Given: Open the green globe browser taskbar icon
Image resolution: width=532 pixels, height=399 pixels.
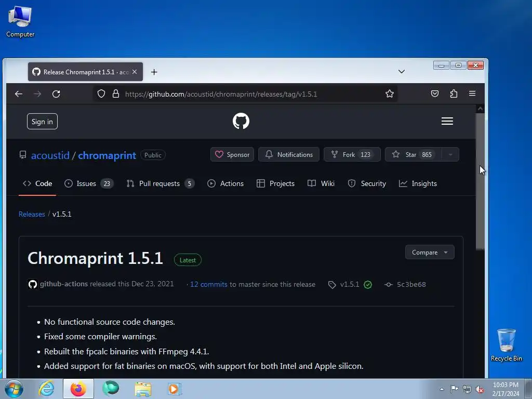Looking at the screenshot, I should [111, 389].
